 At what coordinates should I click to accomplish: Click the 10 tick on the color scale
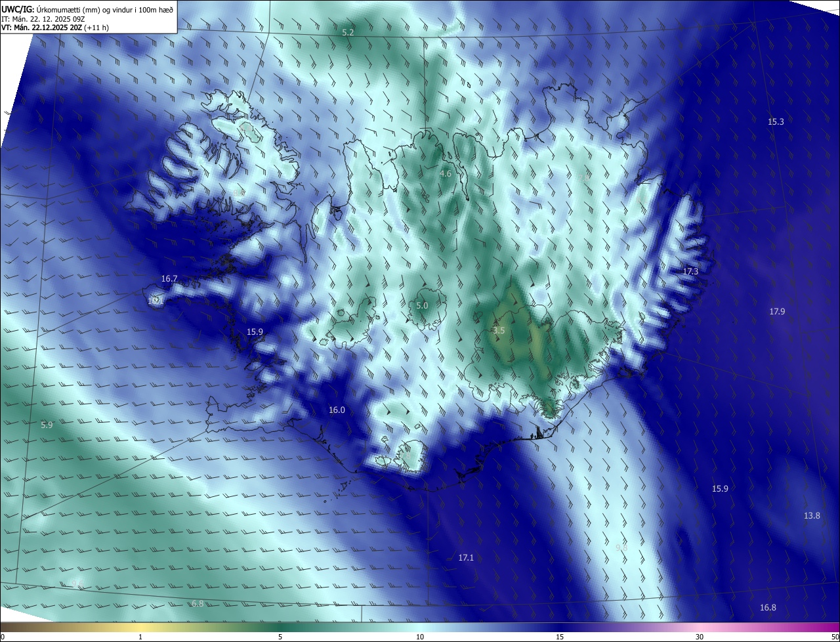tap(420, 637)
